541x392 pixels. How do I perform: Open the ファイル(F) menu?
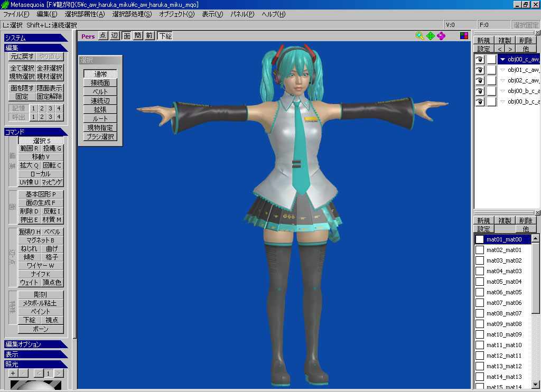(x=16, y=14)
